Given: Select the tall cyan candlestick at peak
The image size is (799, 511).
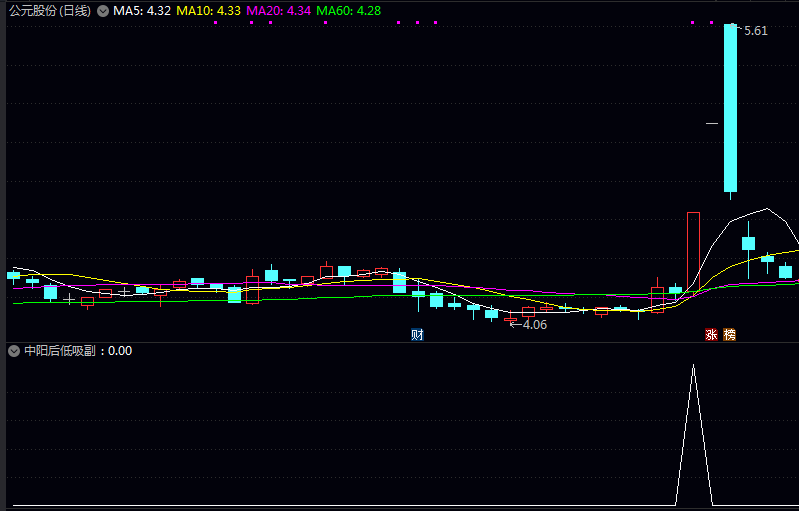Looking at the screenshot, I should pos(730,107).
